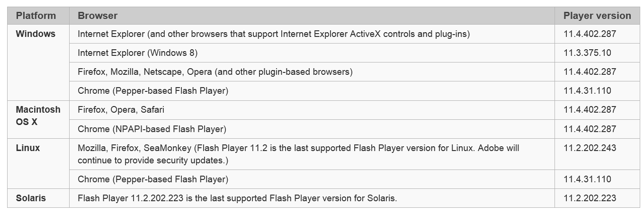Select the Macintosh OS X platform cell

click(x=38, y=116)
